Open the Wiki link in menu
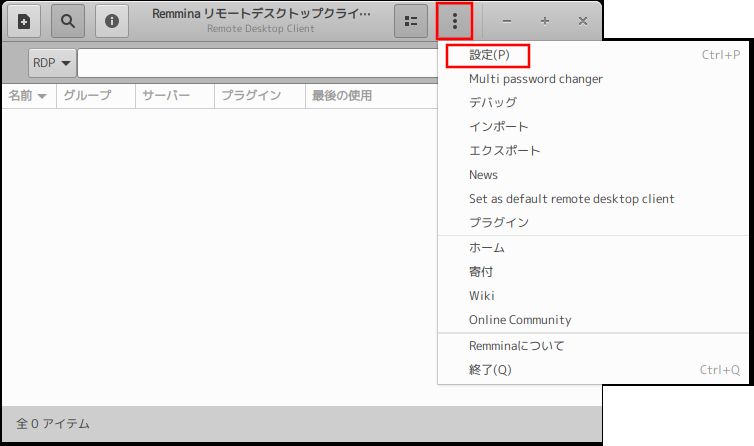The image size is (754, 446). [x=481, y=296]
